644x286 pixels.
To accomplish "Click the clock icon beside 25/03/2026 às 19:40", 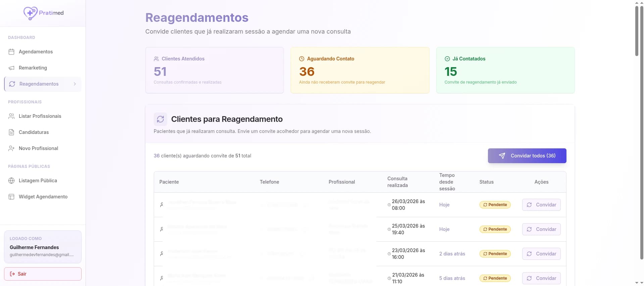I will (x=389, y=229).
